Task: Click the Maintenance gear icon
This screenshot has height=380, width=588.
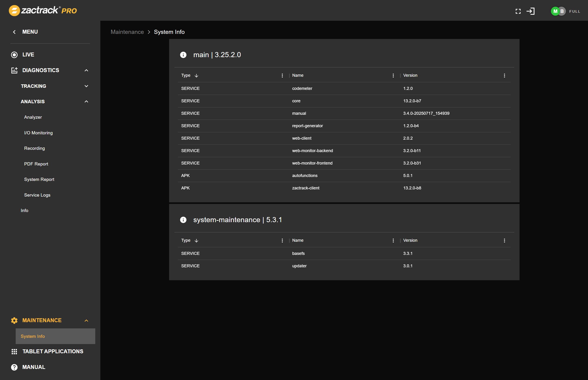Action: pyautogui.click(x=14, y=320)
